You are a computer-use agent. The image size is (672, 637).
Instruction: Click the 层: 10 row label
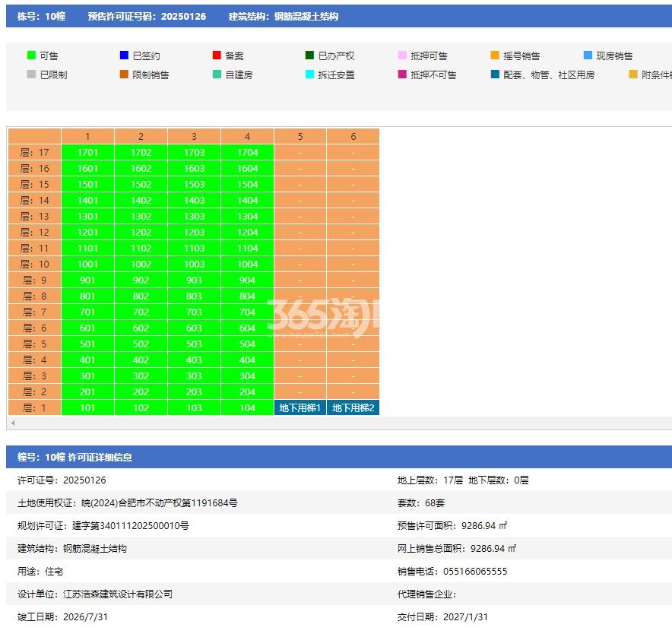point(35,264)
